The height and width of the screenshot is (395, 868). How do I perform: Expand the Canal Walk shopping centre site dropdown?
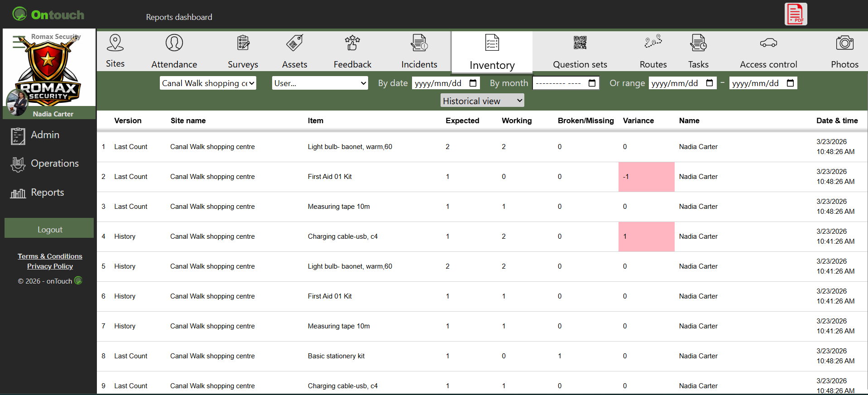point(208,83)
